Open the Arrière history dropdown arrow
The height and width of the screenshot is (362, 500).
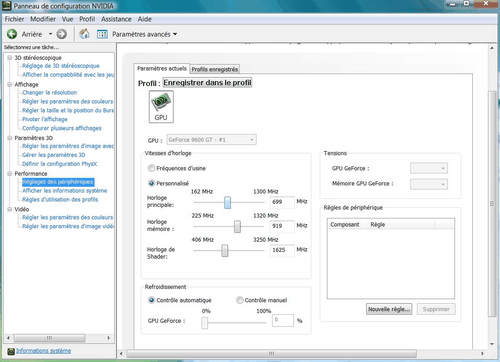[50, 34]
